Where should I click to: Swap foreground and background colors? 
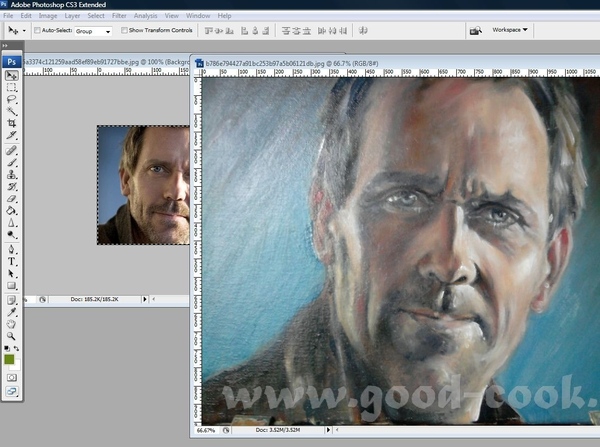click(x=16, y=348)
